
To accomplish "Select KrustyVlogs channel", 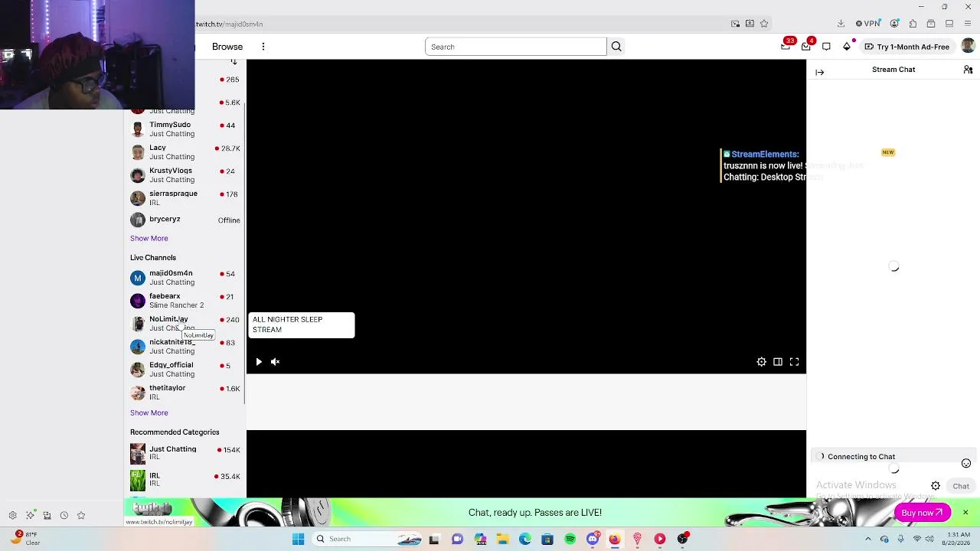I will tap(185, 174).
